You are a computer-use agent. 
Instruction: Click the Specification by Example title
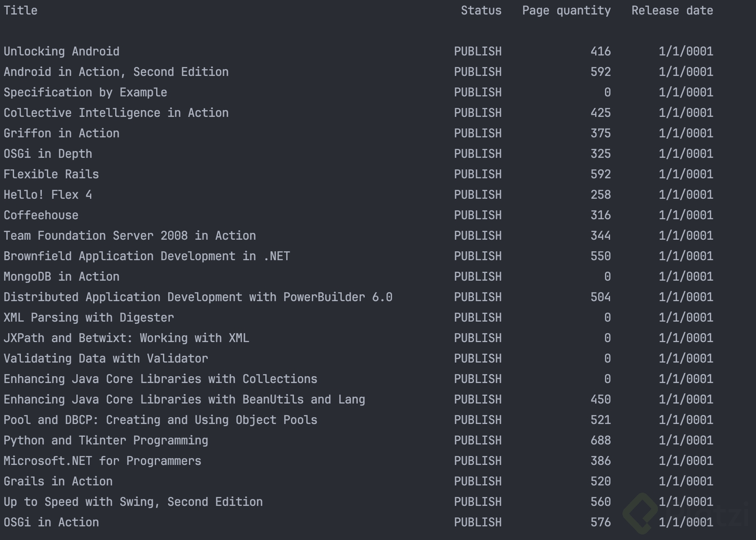tap(85, 93)
